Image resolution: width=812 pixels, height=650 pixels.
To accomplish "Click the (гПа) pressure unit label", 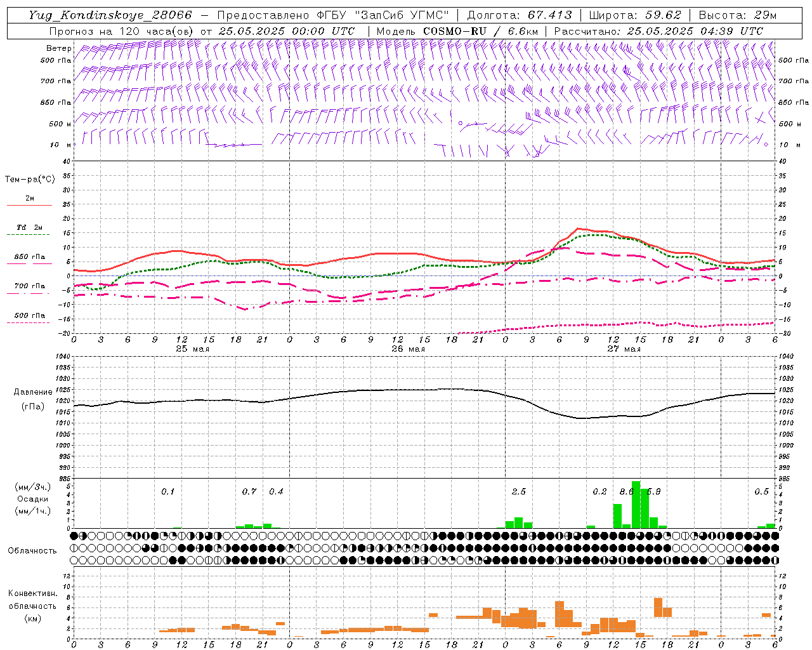I will point(33,407).
